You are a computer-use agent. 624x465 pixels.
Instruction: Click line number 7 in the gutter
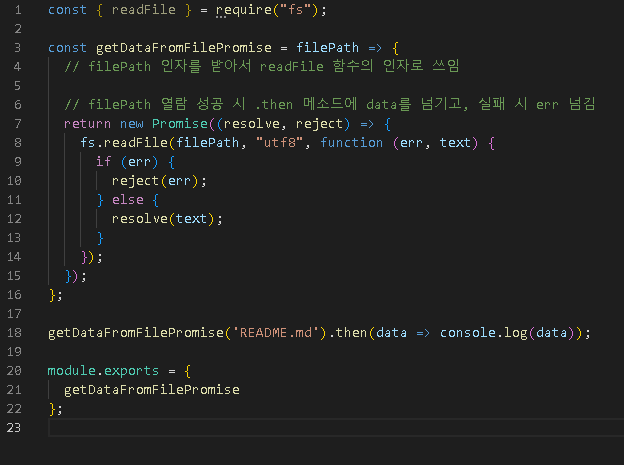(18, 124)
